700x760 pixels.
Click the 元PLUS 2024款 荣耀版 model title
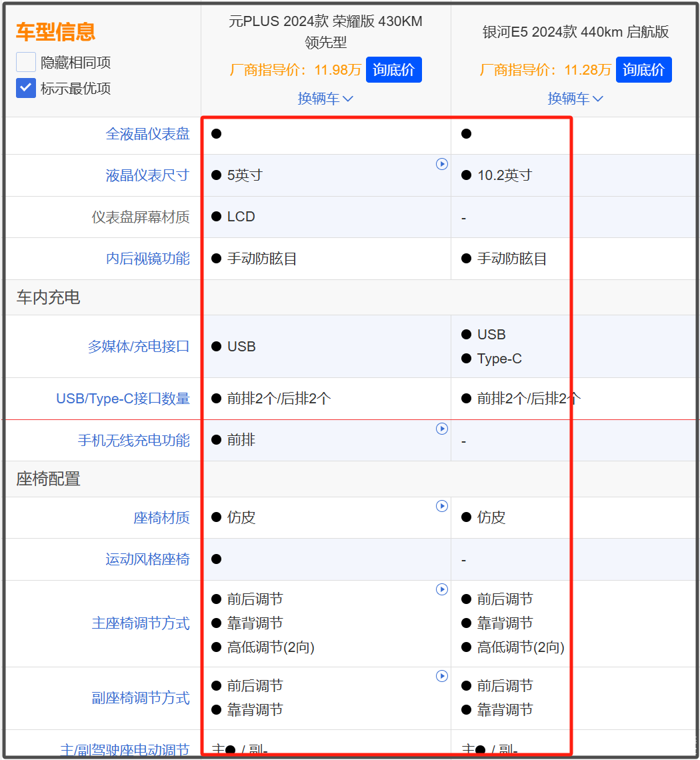tap(325, 31)
